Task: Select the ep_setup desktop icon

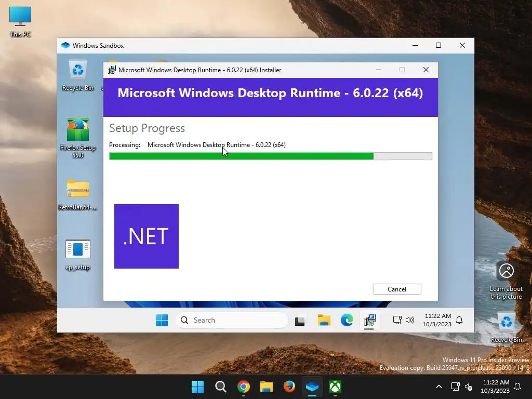Action: tap(78, 255)
